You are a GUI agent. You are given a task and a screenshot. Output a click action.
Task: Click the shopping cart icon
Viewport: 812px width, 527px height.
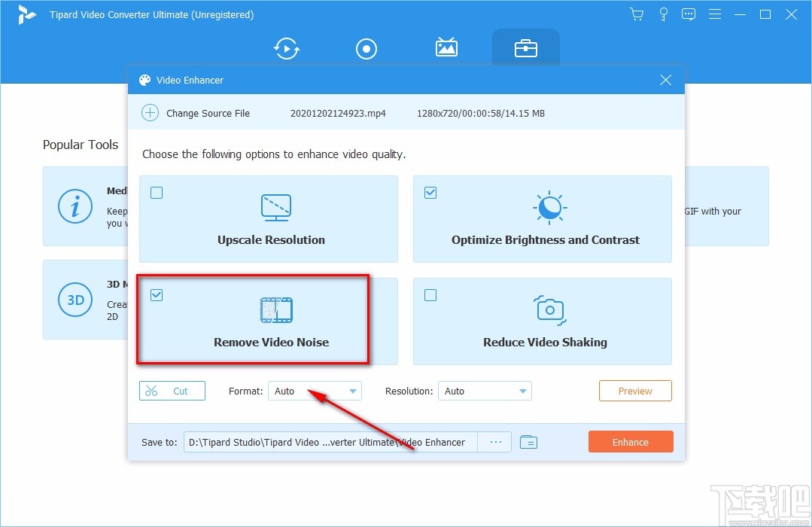637,14
